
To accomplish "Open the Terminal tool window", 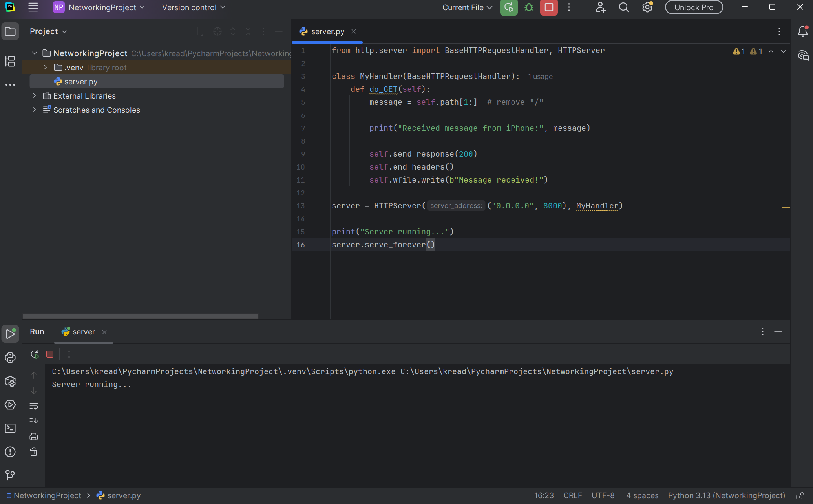I will [x=10, y=428].
